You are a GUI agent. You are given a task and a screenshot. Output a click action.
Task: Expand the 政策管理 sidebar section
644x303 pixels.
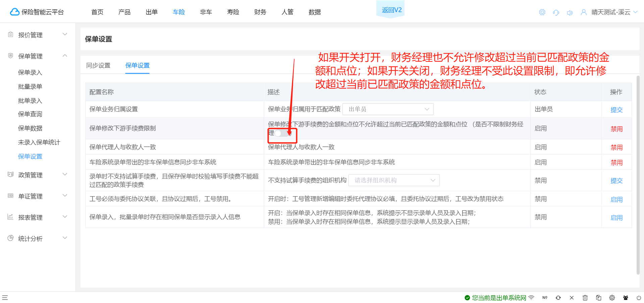pyautogui.click(x=65, y=174)
